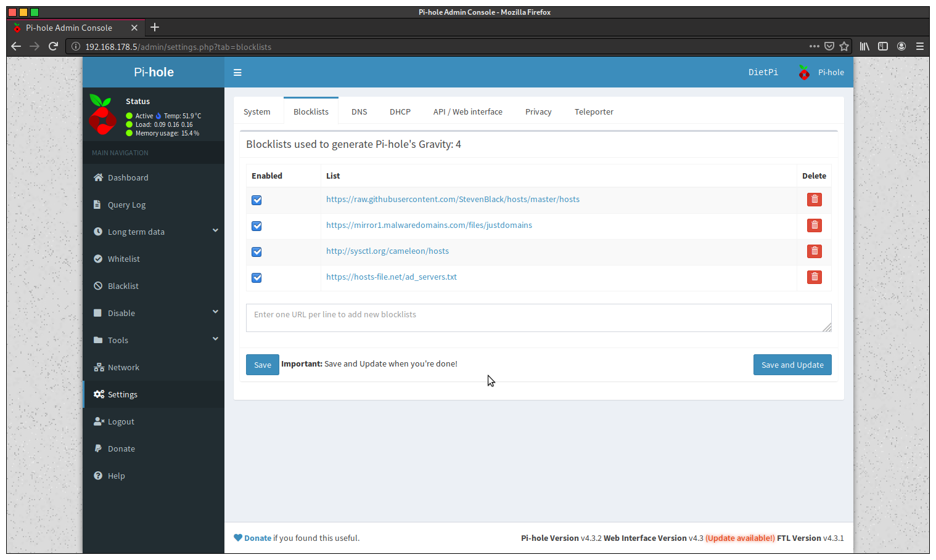This screenshot has width=936, height=560.
Task: Click the Pi-hole user label in header
Action: [x=831, y=72]
